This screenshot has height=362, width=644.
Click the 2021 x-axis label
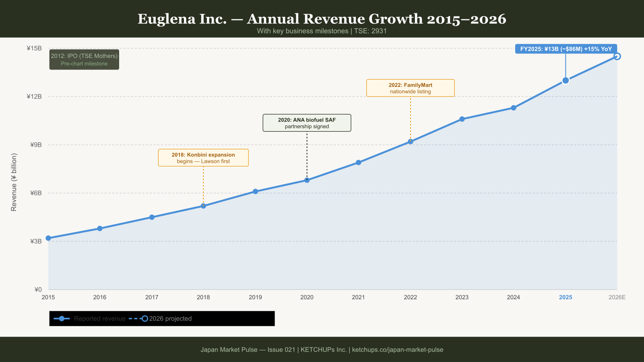359,297
